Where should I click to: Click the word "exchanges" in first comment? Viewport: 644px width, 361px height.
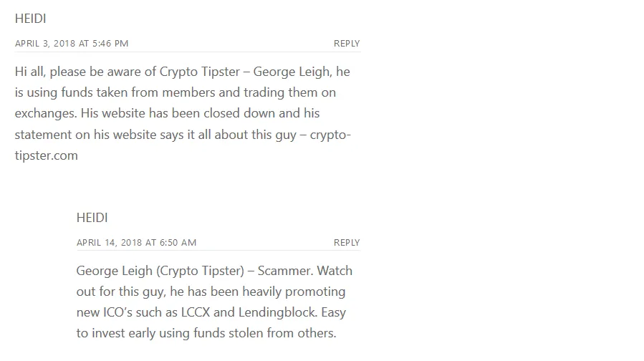pos(46,114)
